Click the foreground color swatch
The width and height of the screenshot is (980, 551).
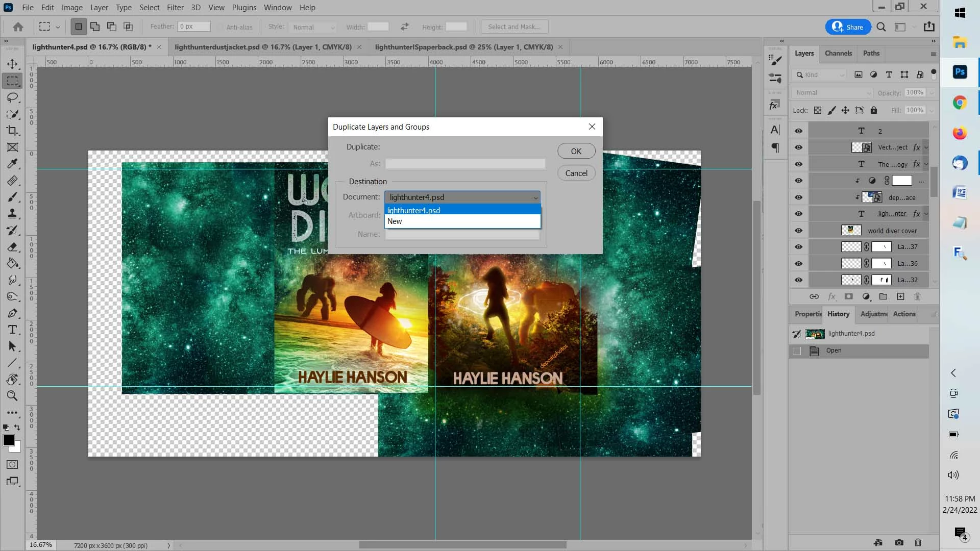pos(8,440)
